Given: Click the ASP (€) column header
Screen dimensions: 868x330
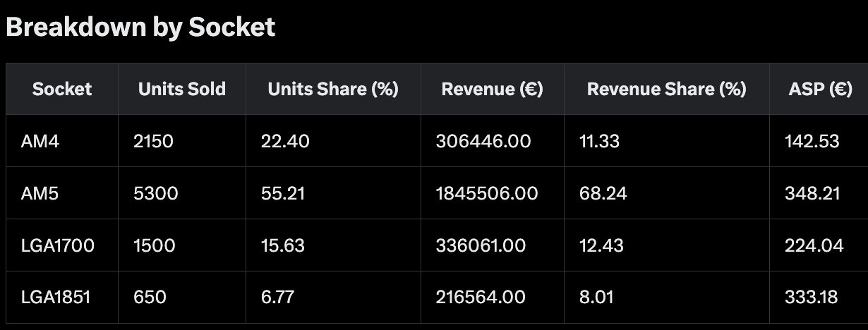Looking at the screenshot, I should pyautogui.click(x=819, y=89).
